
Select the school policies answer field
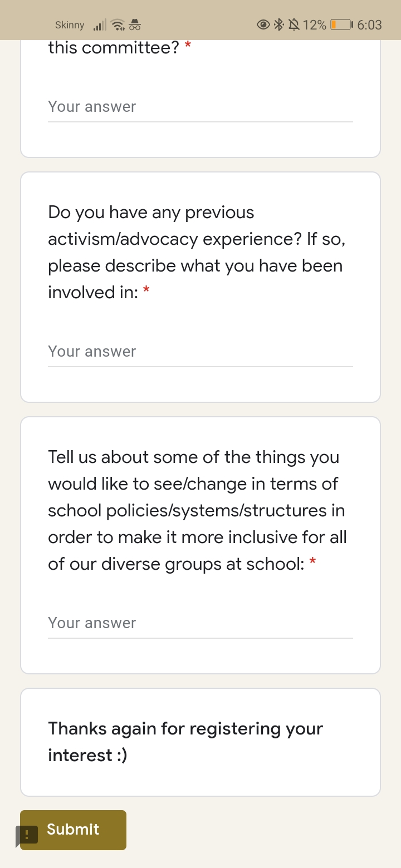200,623
